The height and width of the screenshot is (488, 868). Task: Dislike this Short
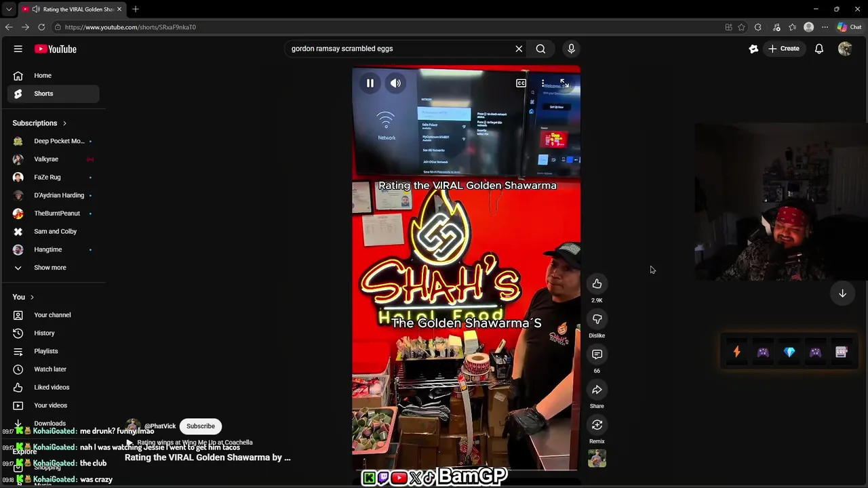coord(597,319)
